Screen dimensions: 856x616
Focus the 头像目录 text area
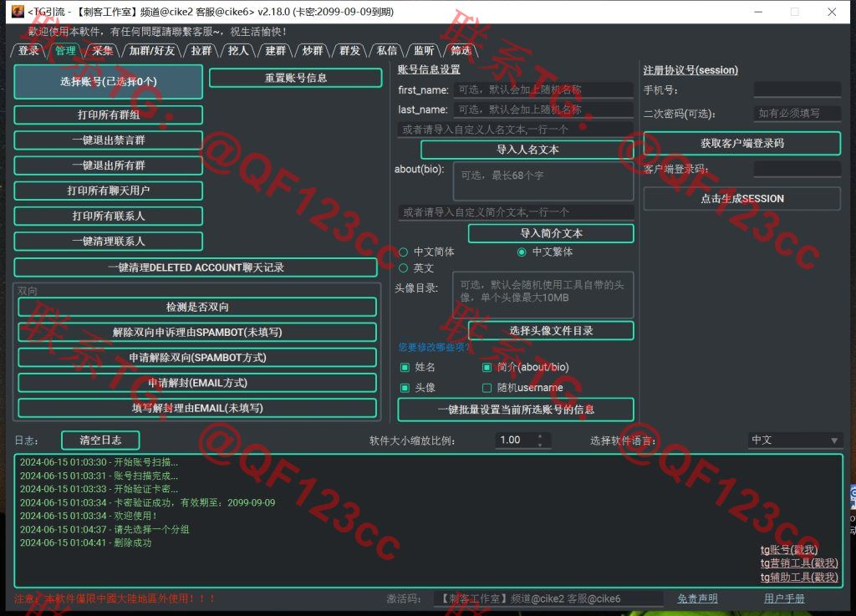pos(543,295)
